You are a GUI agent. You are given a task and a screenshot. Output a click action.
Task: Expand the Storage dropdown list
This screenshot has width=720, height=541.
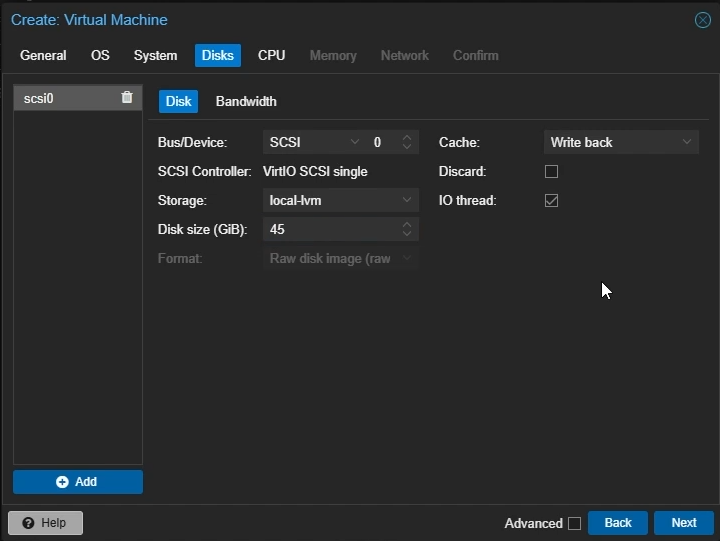click(x=340, y=201)
